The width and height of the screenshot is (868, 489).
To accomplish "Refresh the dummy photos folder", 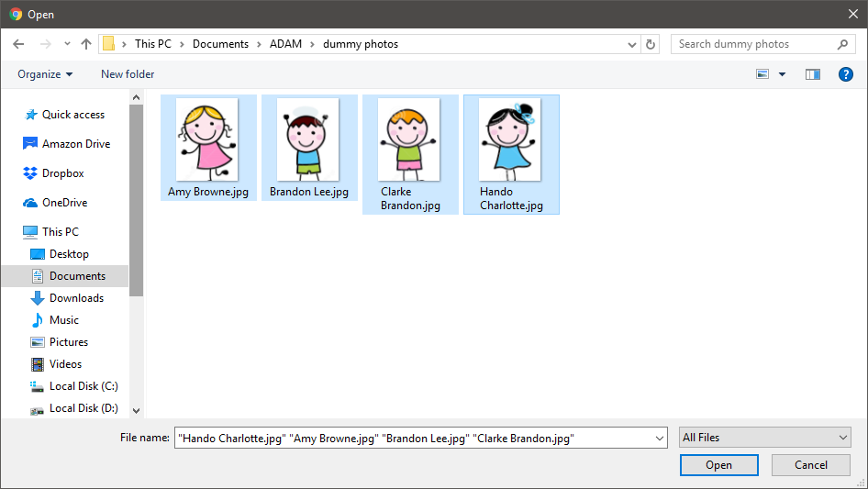I will click(x=651, y=44).
